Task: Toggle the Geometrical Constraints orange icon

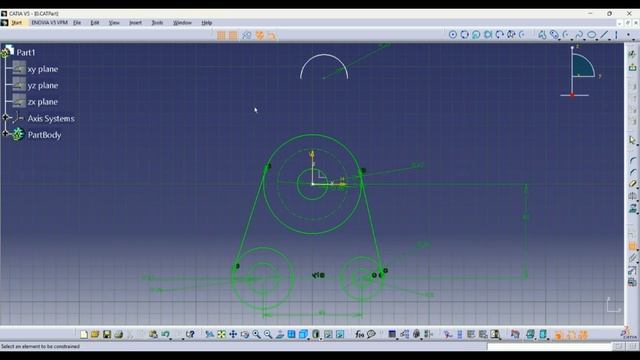Action: coord(260,36)
